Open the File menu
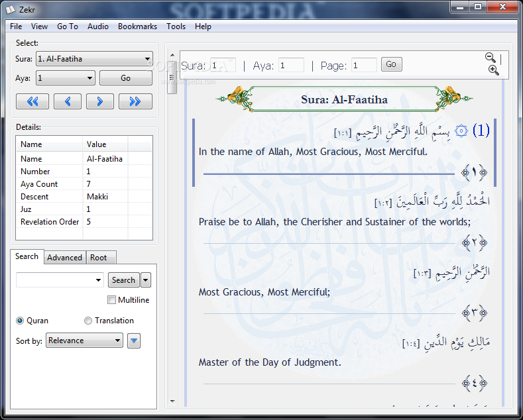Viewport: 523px width, 420px height. (16, 26)
